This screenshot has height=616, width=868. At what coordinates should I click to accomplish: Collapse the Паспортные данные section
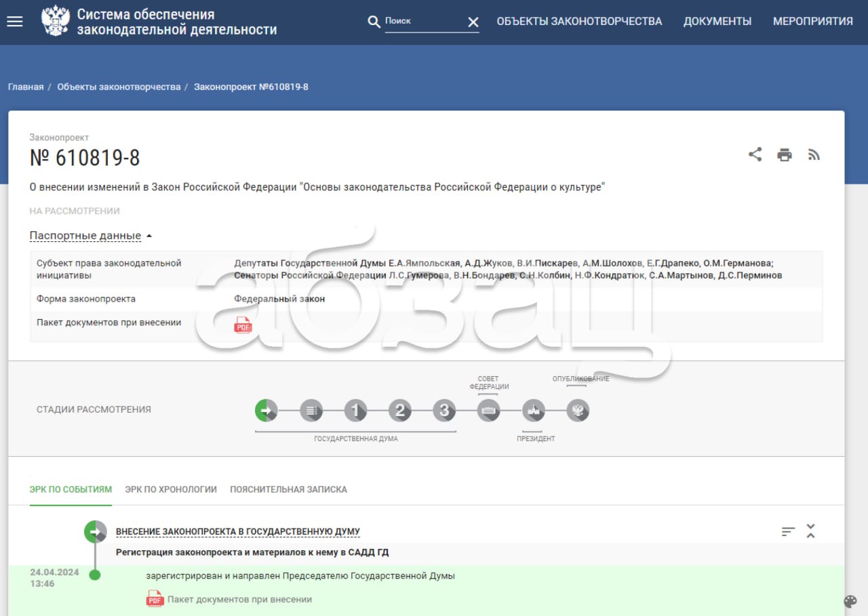click(x=91, y=236)
